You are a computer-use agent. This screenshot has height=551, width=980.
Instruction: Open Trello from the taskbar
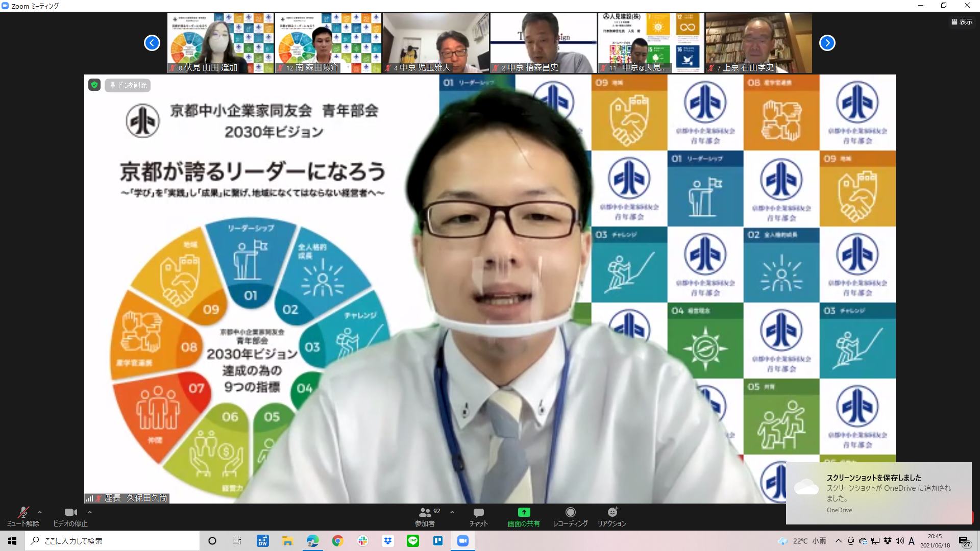tap(437, 541)
